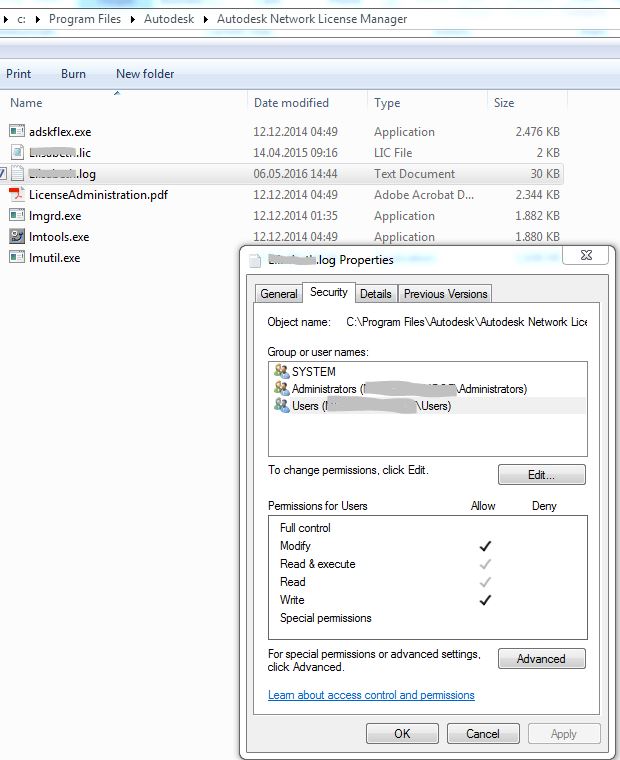The height and width of the screenshot is (760, 620).
Task: Open the Previous Versions tab
Action: [445, 294]
